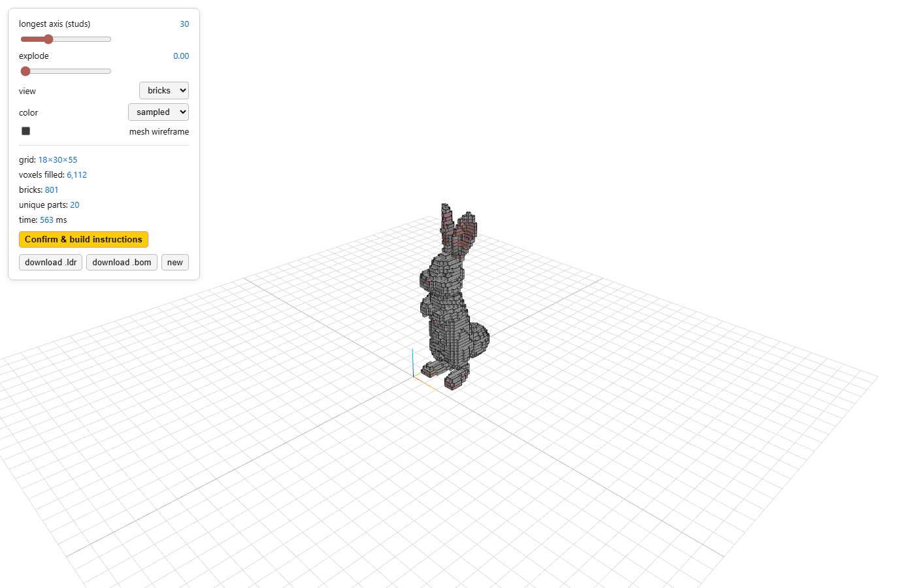Click the download .bom button
Viewport: 915px width, 588px height.
[122, 263]
